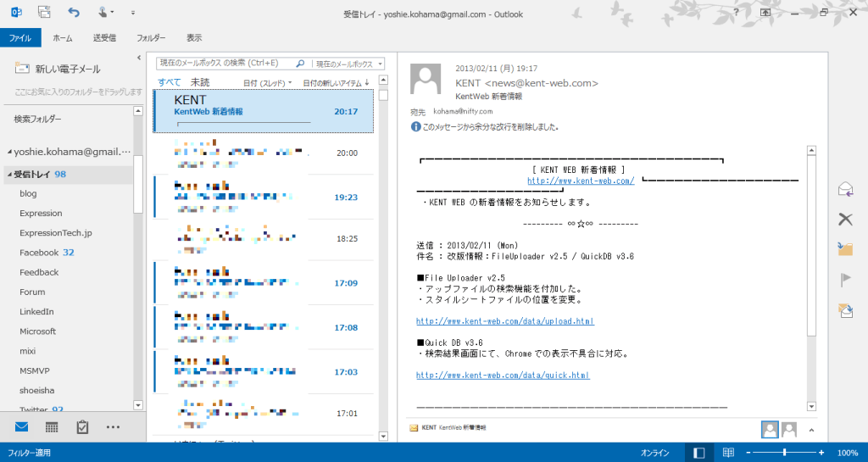Click the ribbon display options icon

click(765, 12)
